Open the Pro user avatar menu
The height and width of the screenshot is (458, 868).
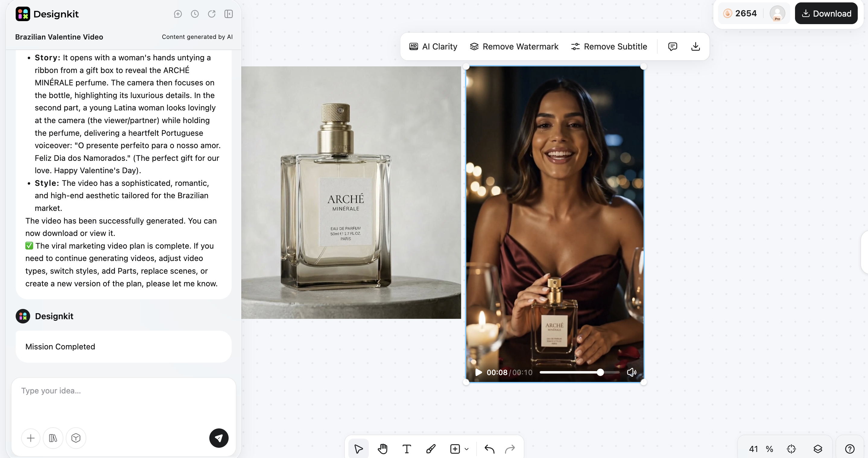[x=777, y=14]
